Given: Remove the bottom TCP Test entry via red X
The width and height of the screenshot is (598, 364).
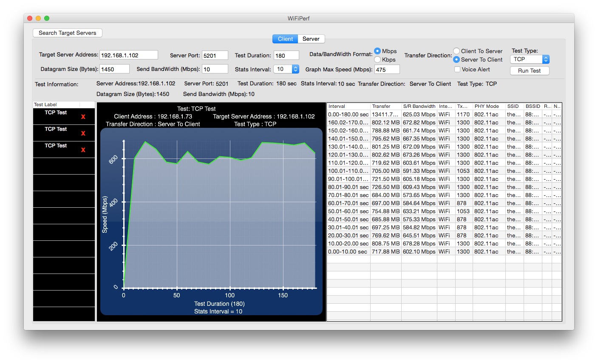Looking at the screenshot, I should click(x=83, y=150).
